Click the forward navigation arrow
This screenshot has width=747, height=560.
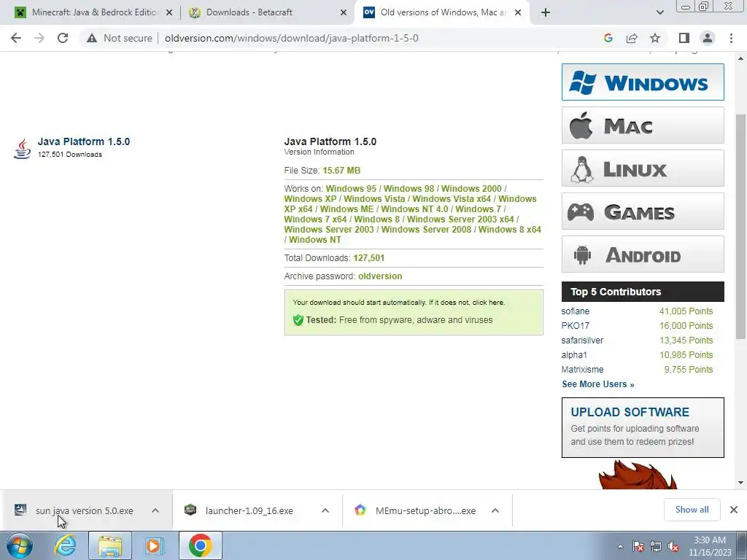tap(39, 38)
